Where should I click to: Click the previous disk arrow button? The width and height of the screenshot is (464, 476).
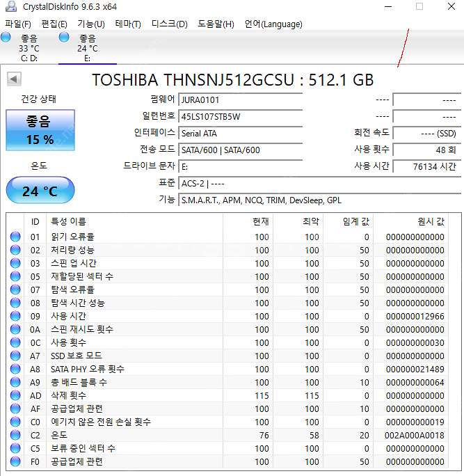(14, 79)
